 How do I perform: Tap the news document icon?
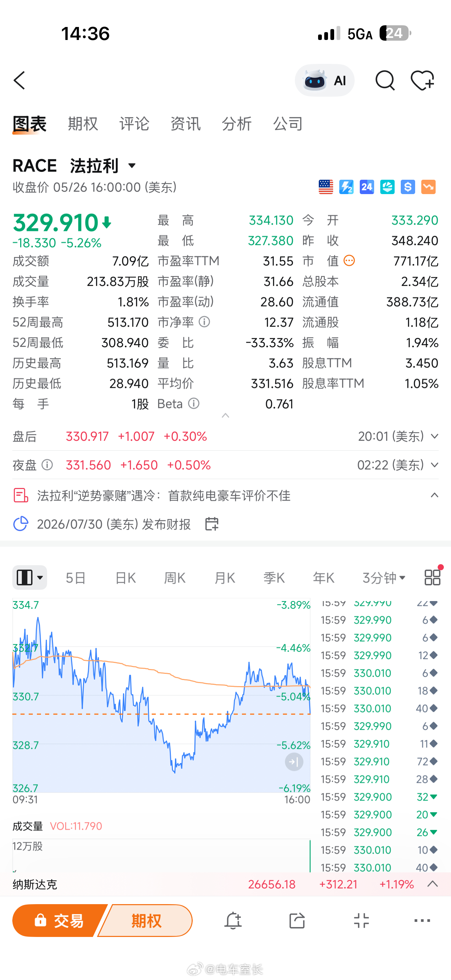click(21, 495)
